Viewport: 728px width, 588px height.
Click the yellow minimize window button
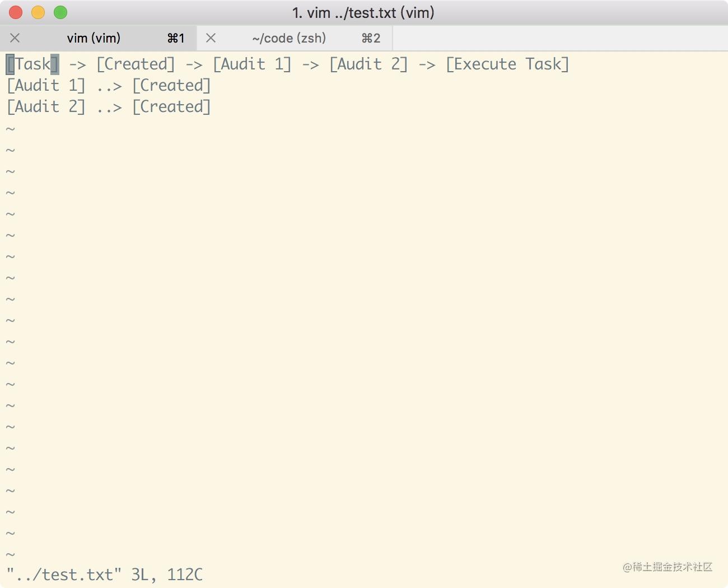click(38, 12)
